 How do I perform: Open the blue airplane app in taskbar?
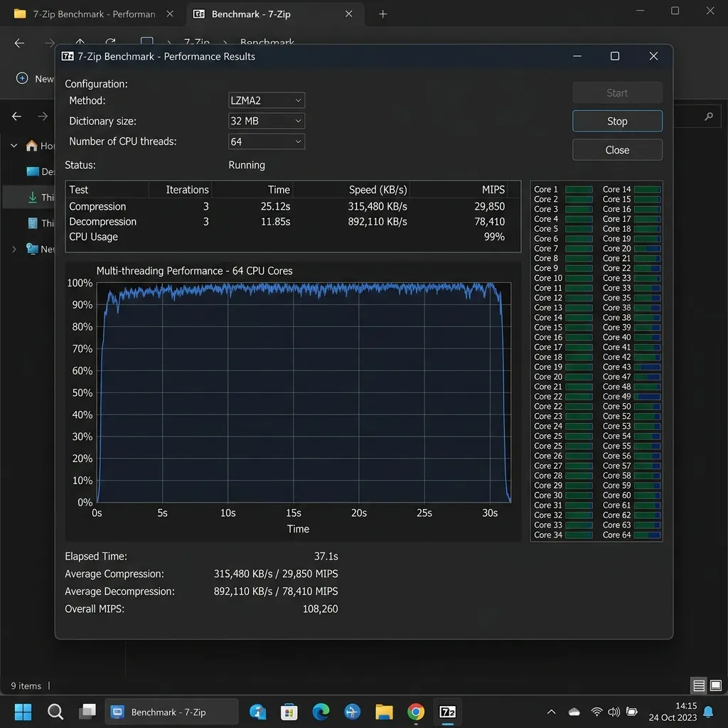coord(352,712)
